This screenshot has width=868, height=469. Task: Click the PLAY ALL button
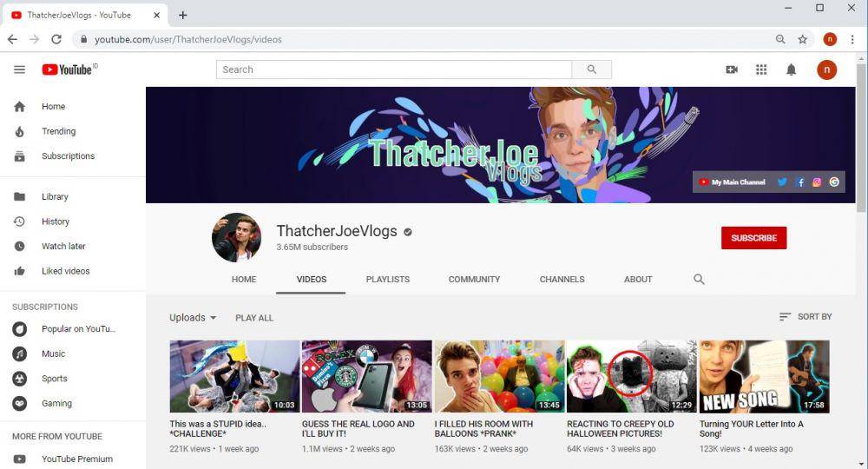254,318
